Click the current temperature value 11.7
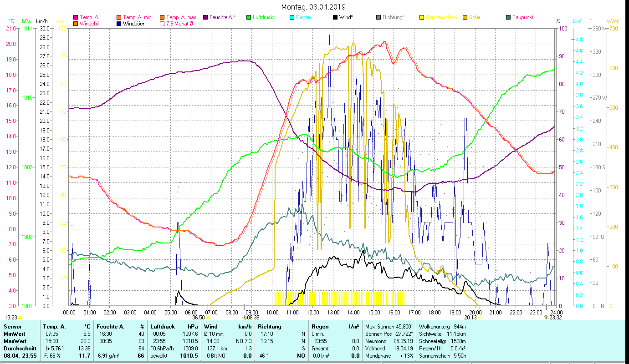Image resolution: width=629 pixels, height=364 pixels. 85,356
